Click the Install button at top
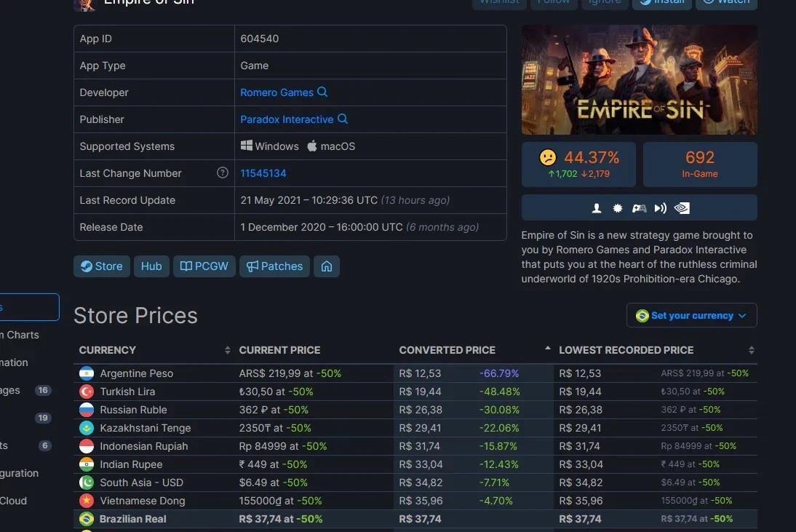Viewport: 796px width, 532px height. tap(662, 3)
